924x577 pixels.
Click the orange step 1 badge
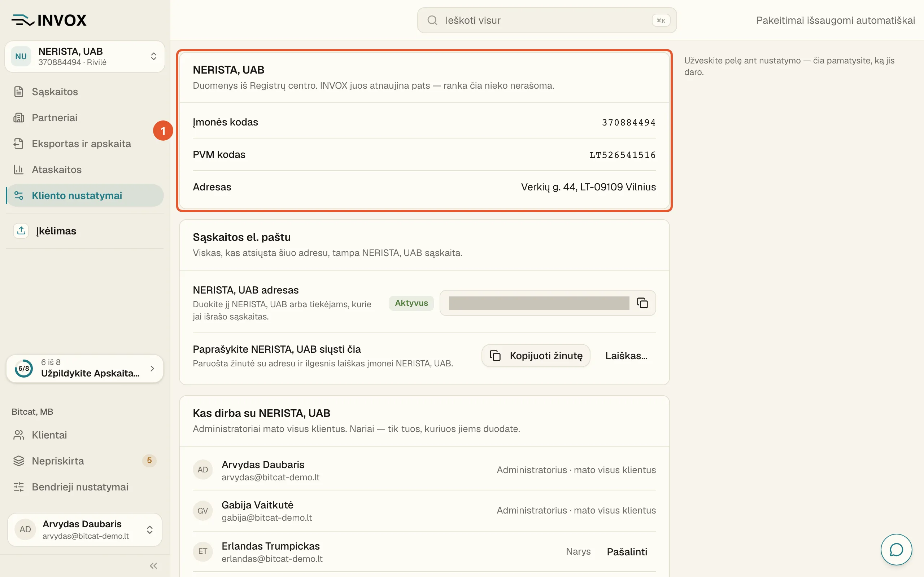(x=163, y=131)
